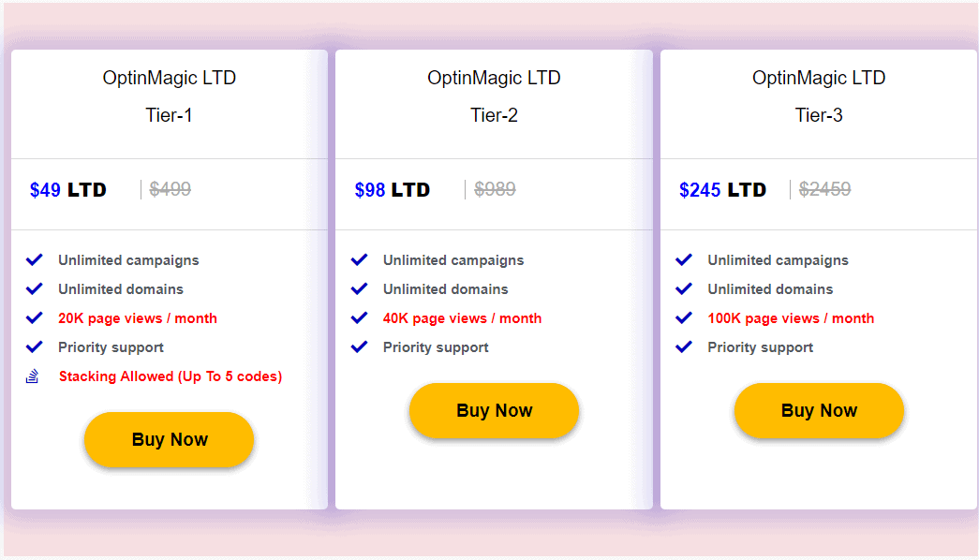Click the checkmark beside Priority support in Tier-3

click(x=685, y=347)
